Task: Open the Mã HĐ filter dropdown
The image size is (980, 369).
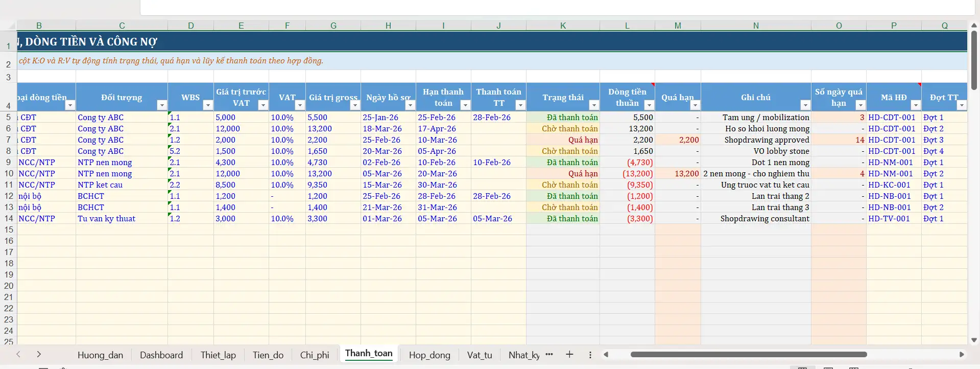Action: pos(916,105)
